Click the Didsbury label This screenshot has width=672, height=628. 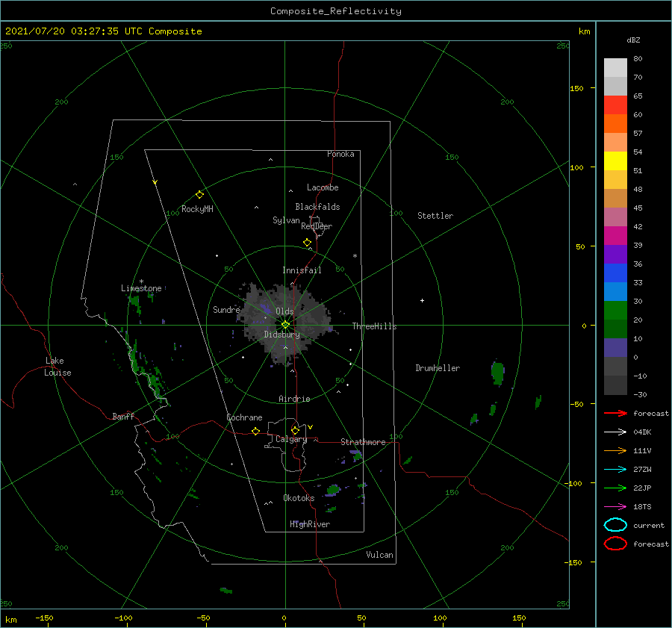point(281,335)
